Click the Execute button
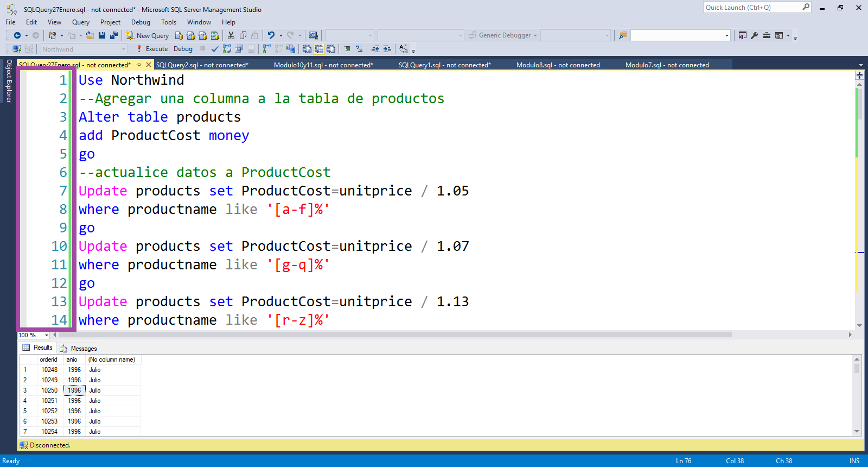This screenshot has width=868, height=467. point(151,49)
